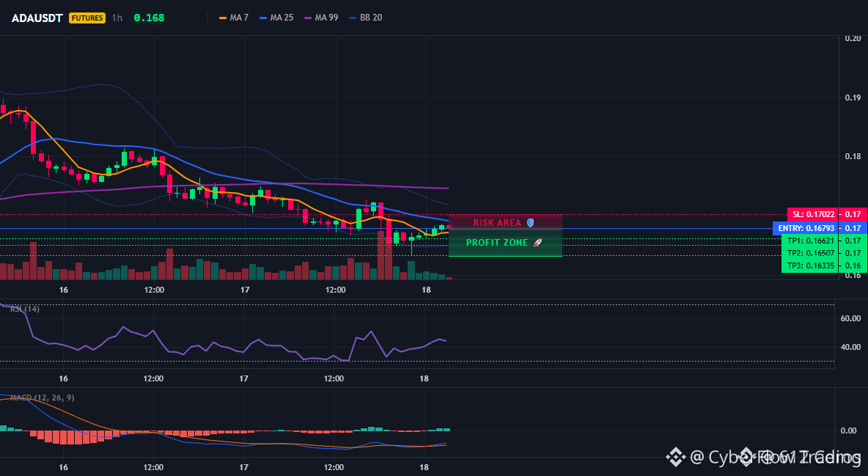Click the blue MA 25 color dash
The image size is (868, 476).
(263, 18)
